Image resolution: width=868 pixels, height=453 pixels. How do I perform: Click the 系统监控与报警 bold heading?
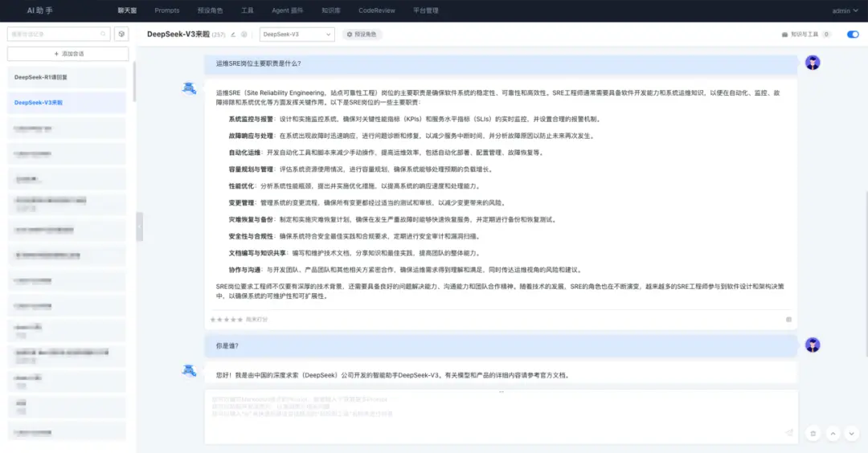[251, 119]
